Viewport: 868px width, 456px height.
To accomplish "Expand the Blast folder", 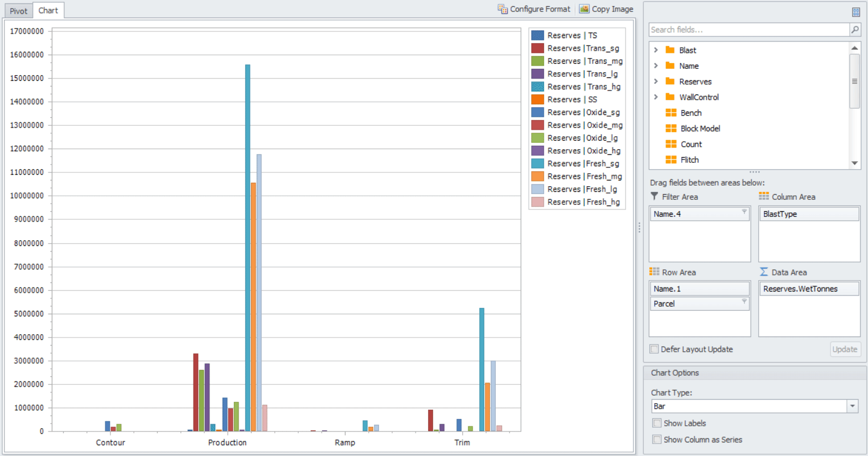I will click(x=656, y=50).
